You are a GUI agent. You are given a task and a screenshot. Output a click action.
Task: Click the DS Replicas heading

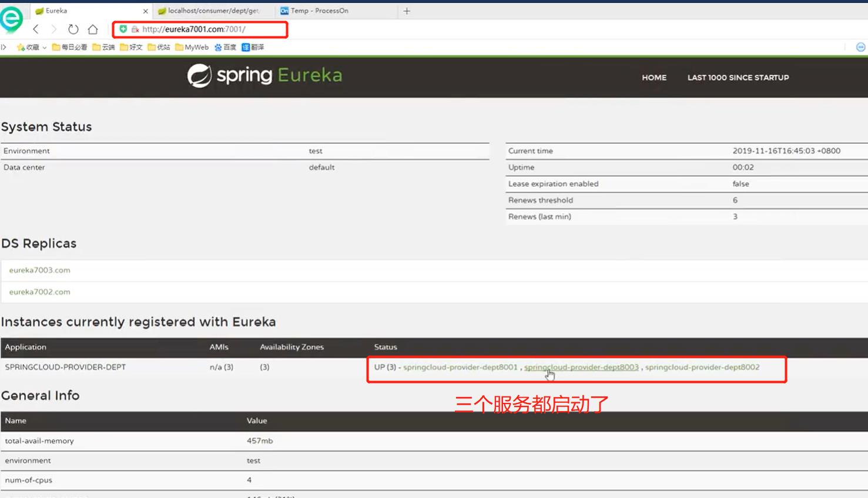tap(39, 243)
